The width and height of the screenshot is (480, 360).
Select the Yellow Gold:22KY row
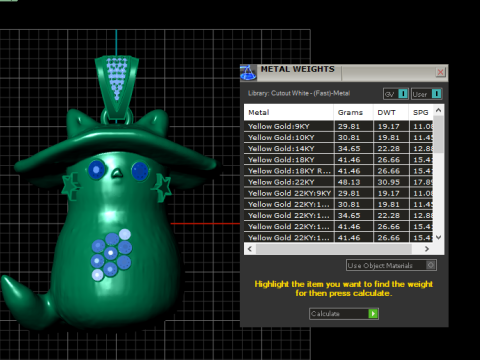tap(339, 182)
